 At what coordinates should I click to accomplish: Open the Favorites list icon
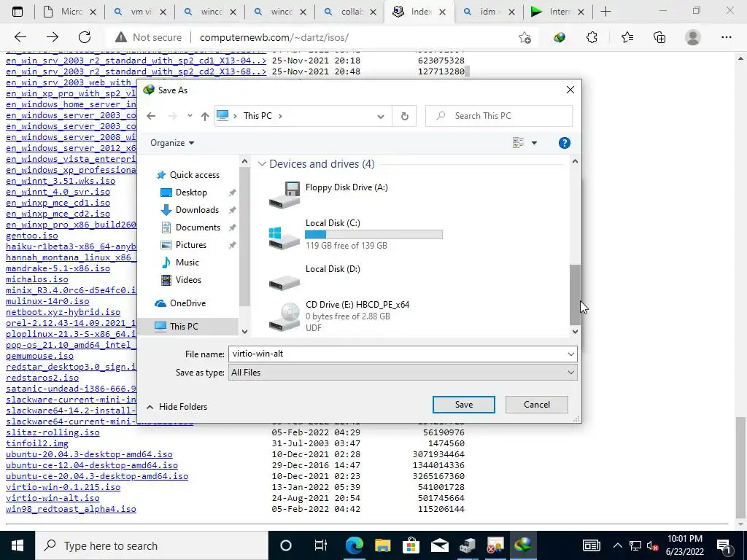tap(627, 37)
